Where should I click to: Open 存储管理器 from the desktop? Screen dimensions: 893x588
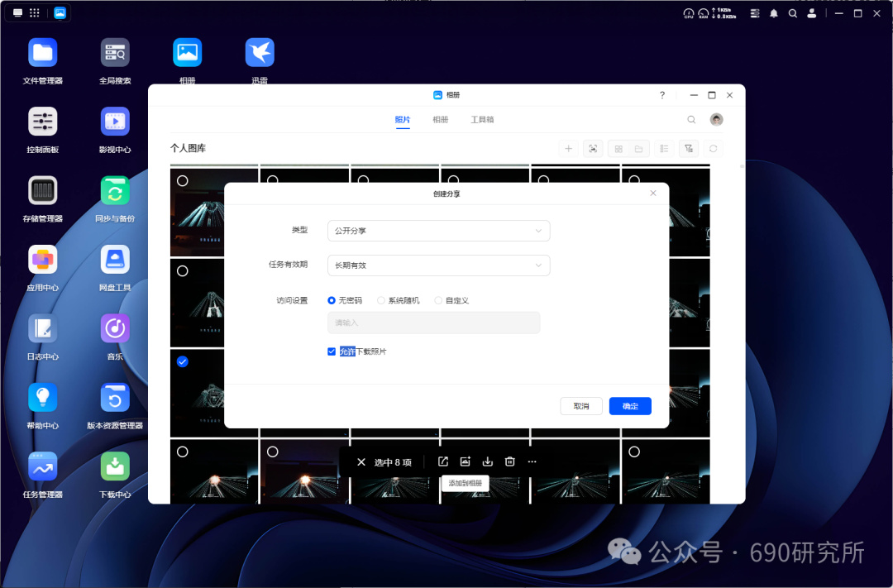click(x=43, y=191)
